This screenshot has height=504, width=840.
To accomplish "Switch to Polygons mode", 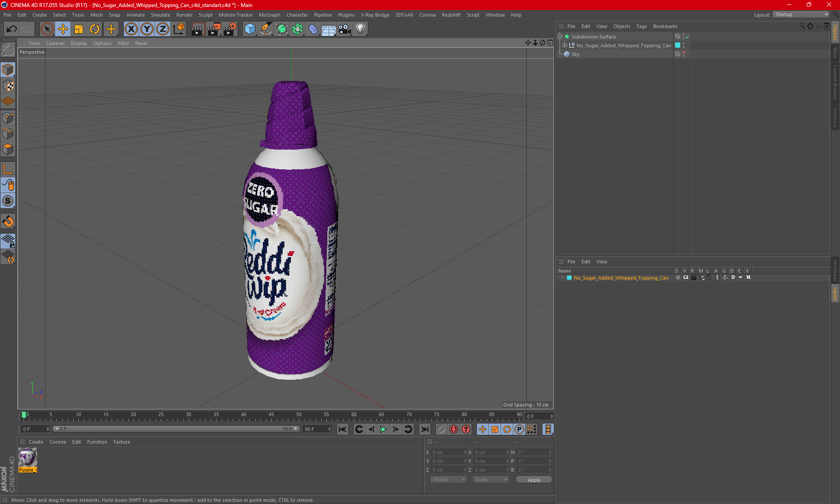I will coord(8,149).
